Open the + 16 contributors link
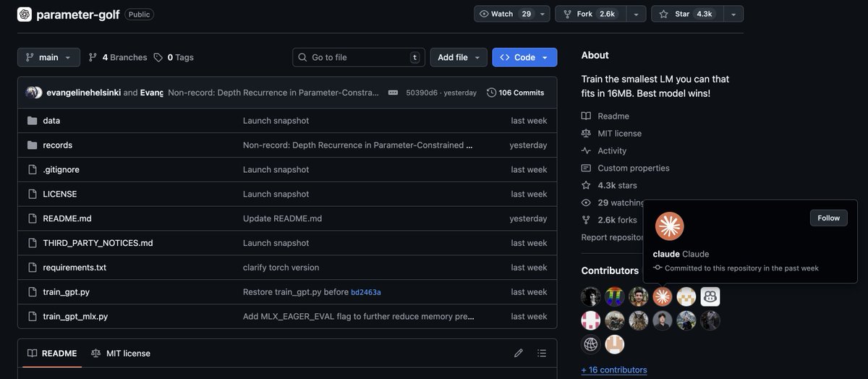 tap(614, 370)
